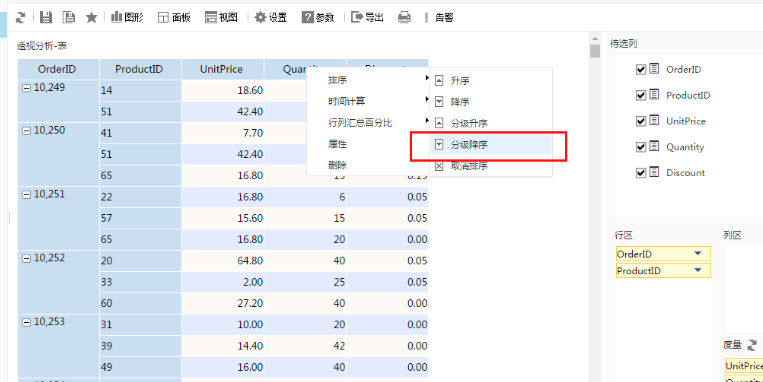Click the save floppy disk icon
Viewport: 763px width, 382px height.
46,18
